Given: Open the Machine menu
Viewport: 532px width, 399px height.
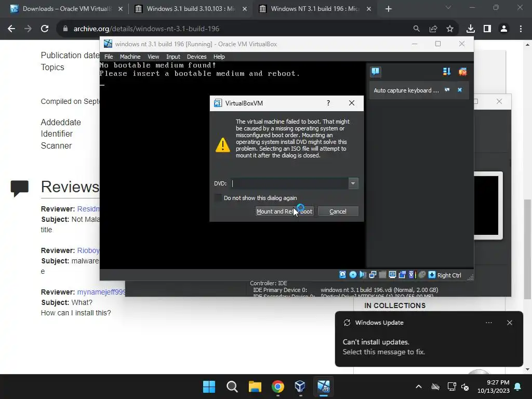Looking at the screenshot, I should [x=130, y=57].
